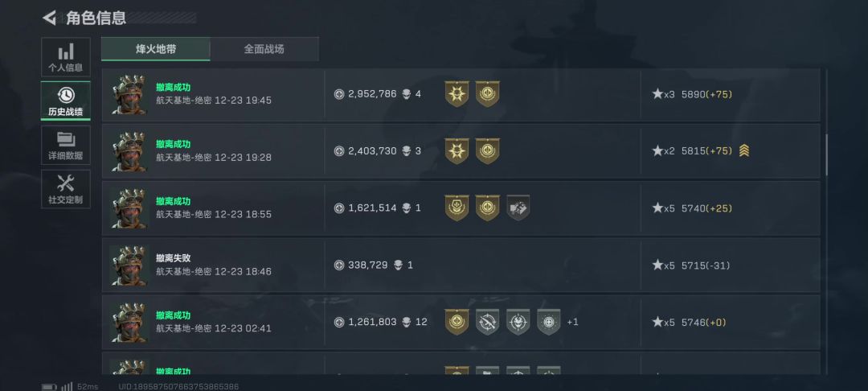The image size is (868, 391).
Task: Click the gold sun badge in 19:28 match
Action: tap(457, 150)
